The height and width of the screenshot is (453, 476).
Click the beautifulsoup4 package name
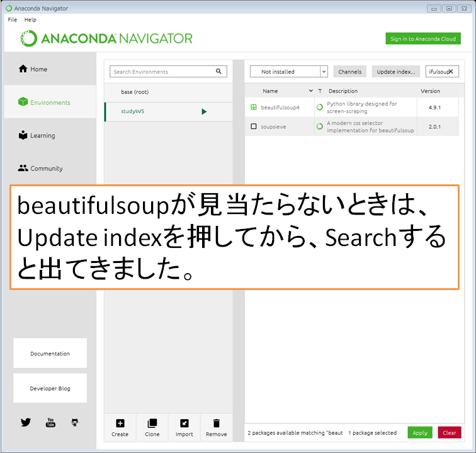point(280,108)
